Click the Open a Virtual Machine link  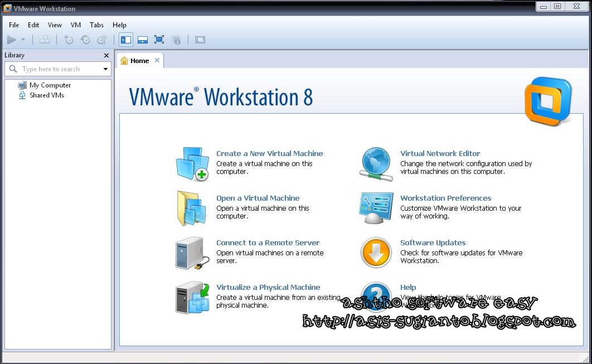(258, 198)
